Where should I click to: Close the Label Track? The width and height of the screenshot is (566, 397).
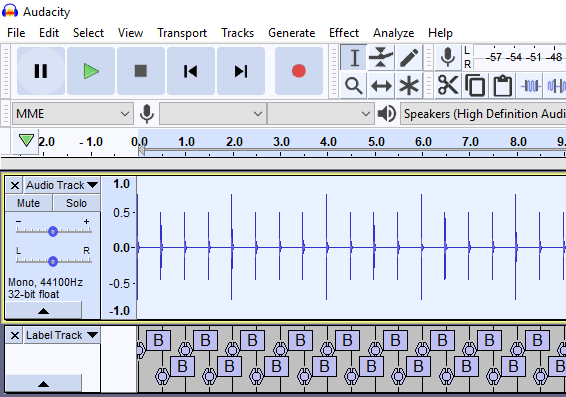[x=15, y=335]
